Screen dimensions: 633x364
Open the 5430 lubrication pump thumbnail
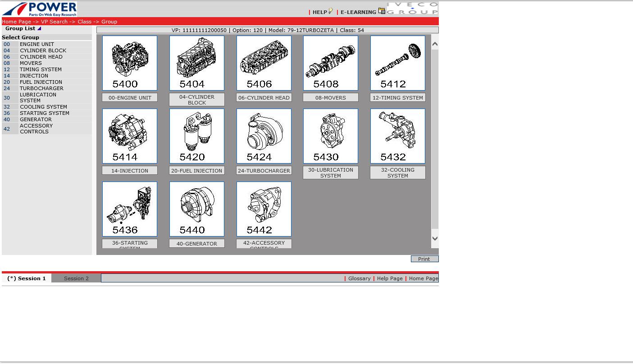click(331, 136)
